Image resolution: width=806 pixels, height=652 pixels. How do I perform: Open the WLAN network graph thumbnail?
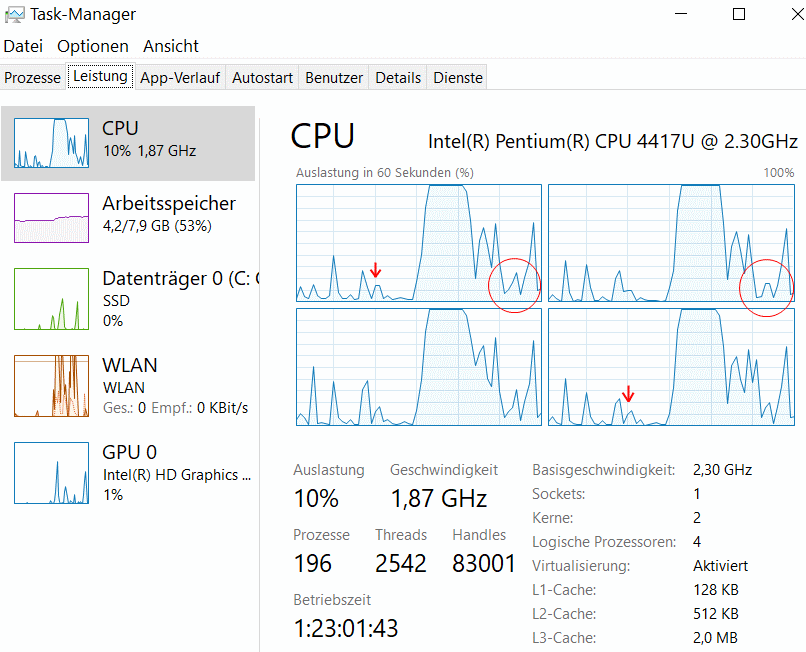[51, 386]
